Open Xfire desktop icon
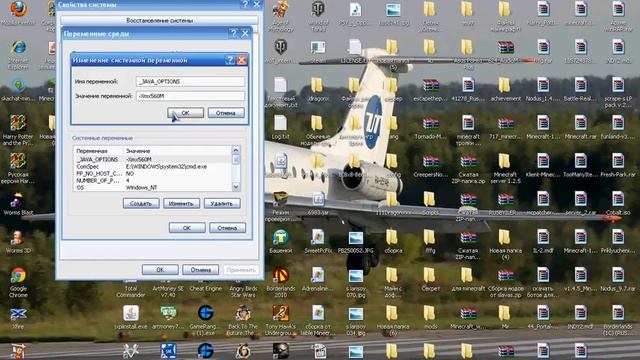Image resolution: width=640 pixels, height=360 pixels. click(18, 318)
